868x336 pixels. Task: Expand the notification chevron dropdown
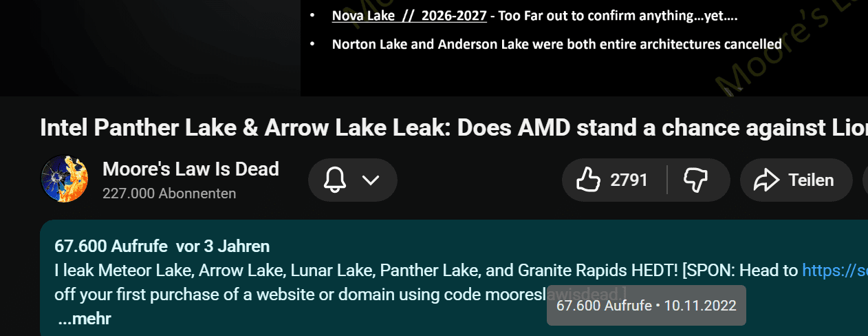coord(371,180)
